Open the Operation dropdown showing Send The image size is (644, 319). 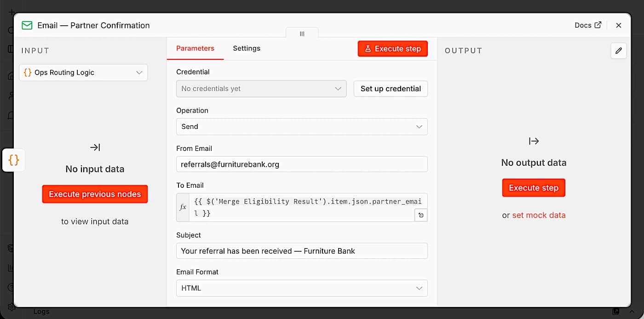point(302,127)
